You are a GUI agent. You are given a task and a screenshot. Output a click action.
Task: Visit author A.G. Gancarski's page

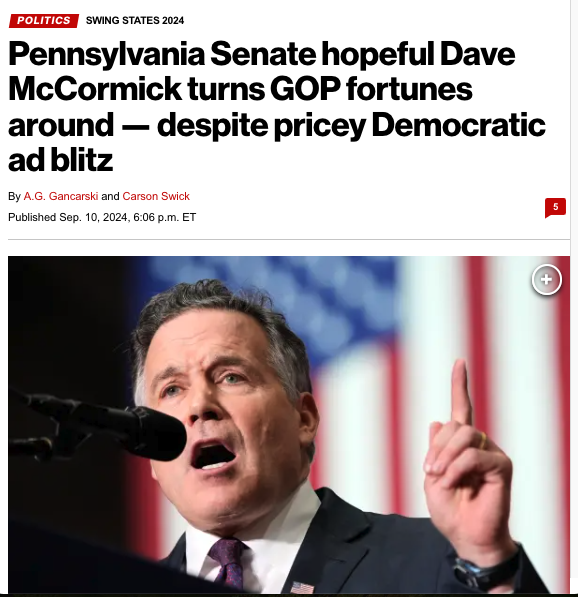point(61,196)
